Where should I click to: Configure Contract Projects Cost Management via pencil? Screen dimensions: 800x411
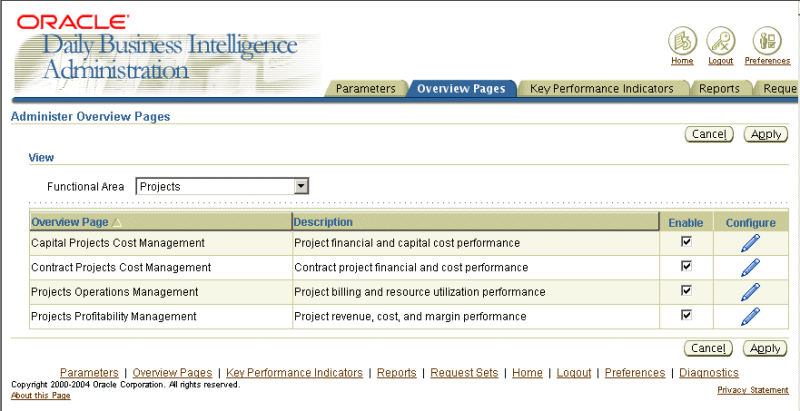(x=750, y=268)
